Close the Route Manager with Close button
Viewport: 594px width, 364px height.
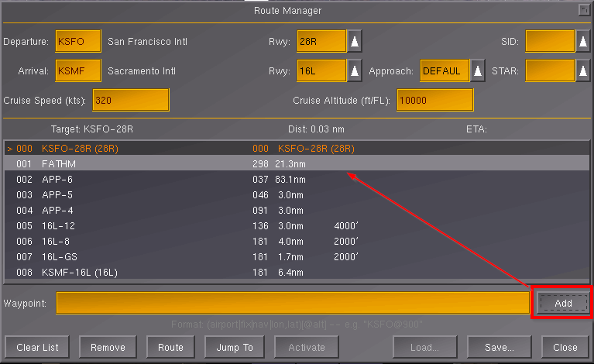(563, 347)
